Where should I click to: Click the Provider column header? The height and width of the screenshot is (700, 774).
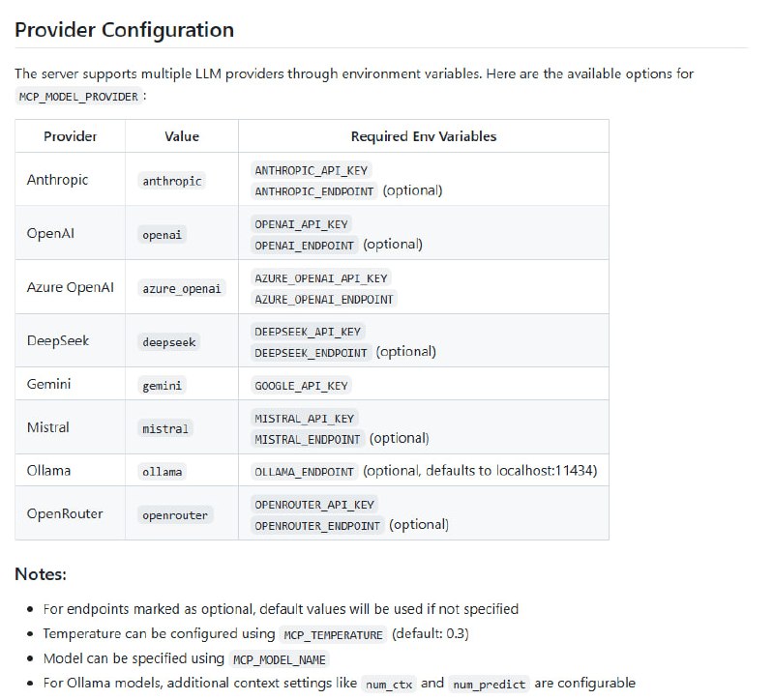71,136
